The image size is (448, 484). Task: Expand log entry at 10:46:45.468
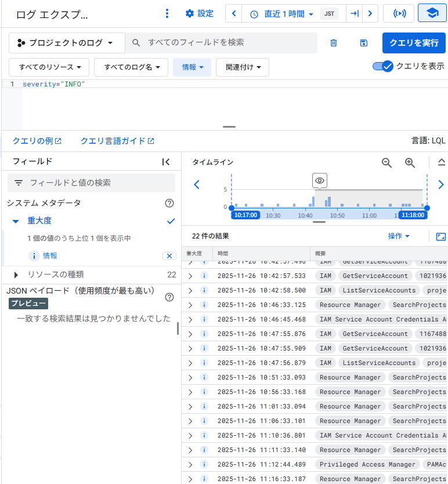[x=190, y=320]
